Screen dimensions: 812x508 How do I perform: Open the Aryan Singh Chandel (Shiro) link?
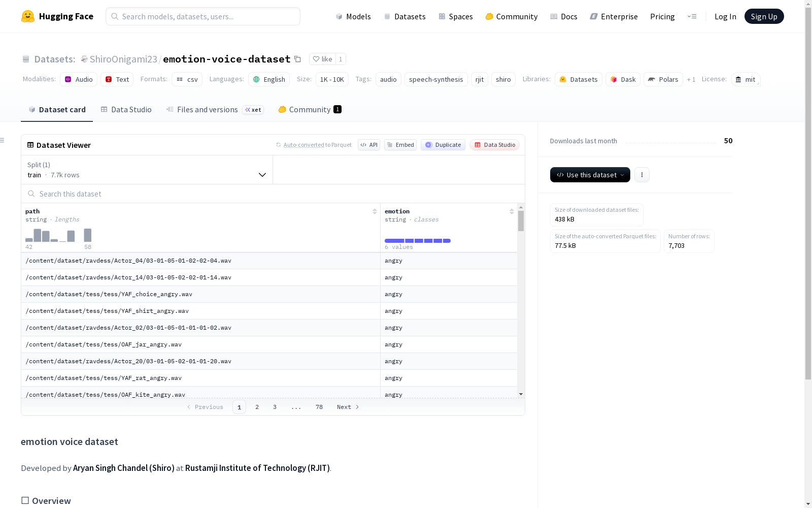[x=124, y=468]
